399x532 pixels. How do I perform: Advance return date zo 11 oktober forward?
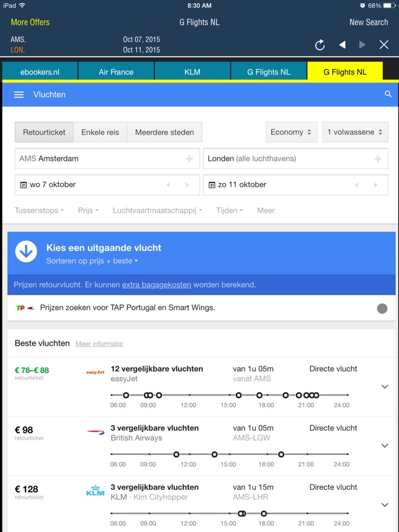(375, 185)
